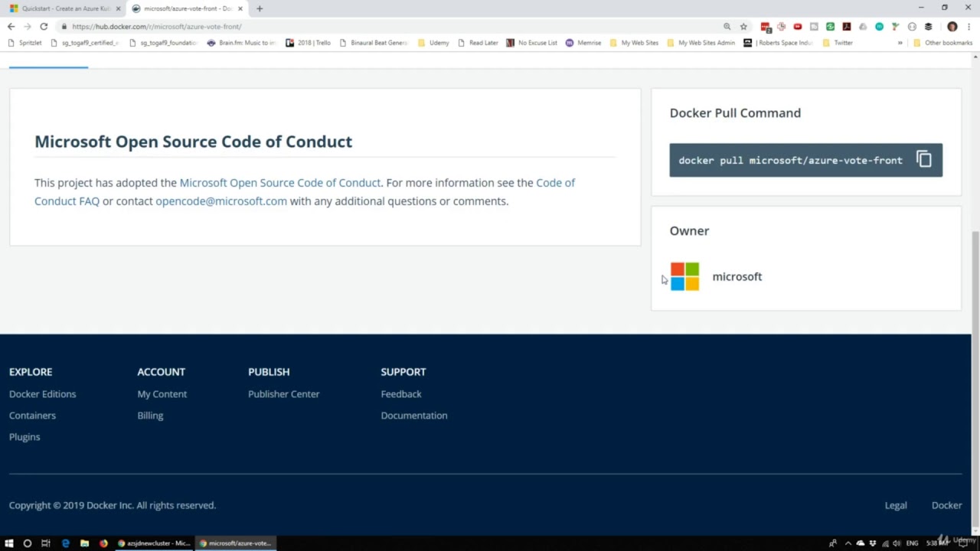Open Task View on the taskbar
The height and width of the screenshot is (551, 980).
(x=46, y=543)
